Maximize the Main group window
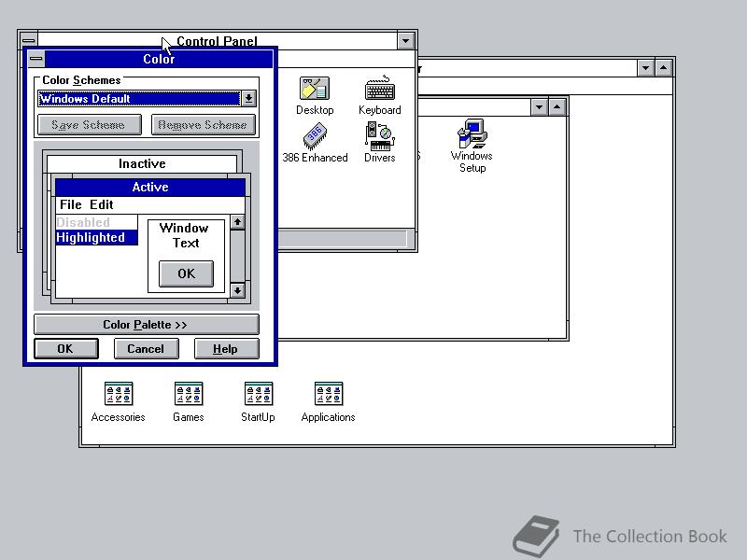Viewport: 747px width, 560px height. click(557, 107)
